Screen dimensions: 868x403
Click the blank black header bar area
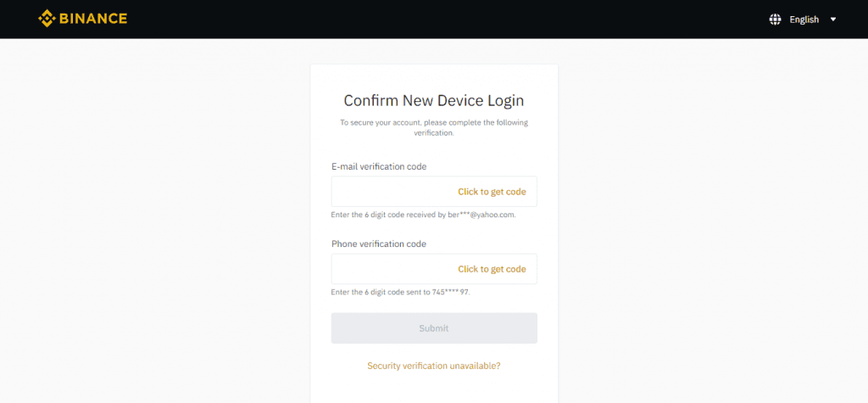[x=424, y=19]
